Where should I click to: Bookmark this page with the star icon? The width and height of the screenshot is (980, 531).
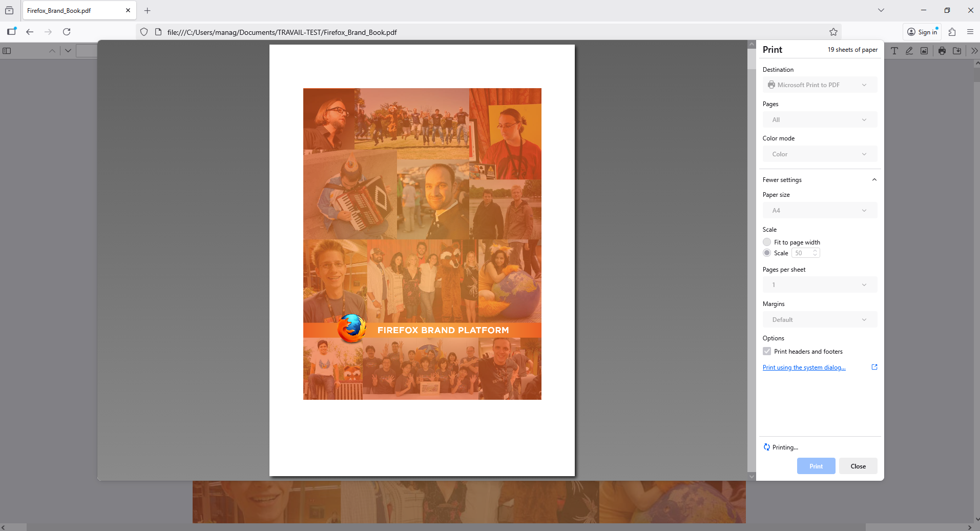833,32
